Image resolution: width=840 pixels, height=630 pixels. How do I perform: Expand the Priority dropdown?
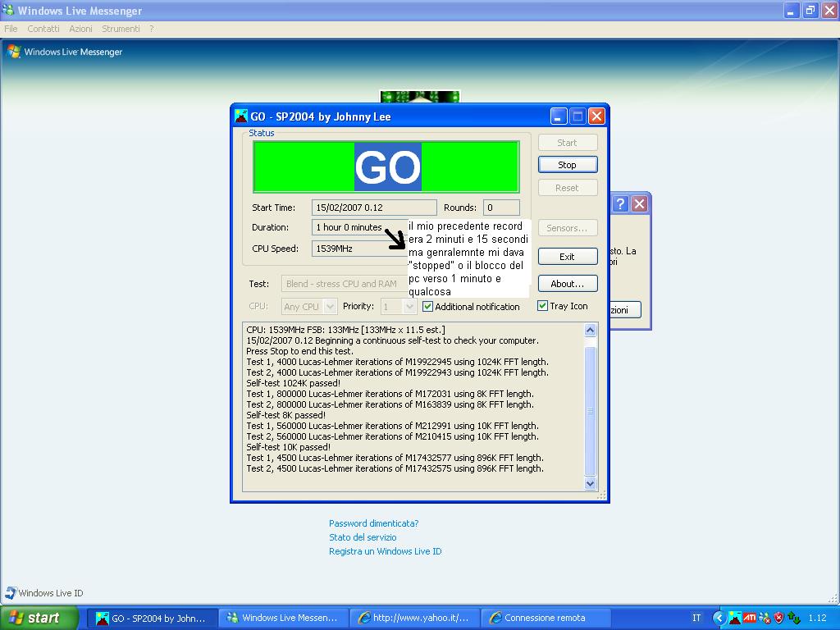(x=410, y=307)
